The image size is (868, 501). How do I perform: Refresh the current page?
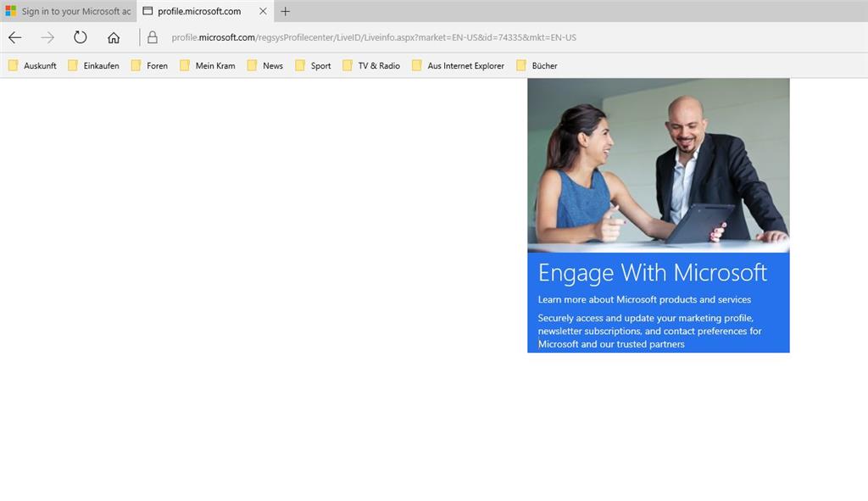coord(81,37)
